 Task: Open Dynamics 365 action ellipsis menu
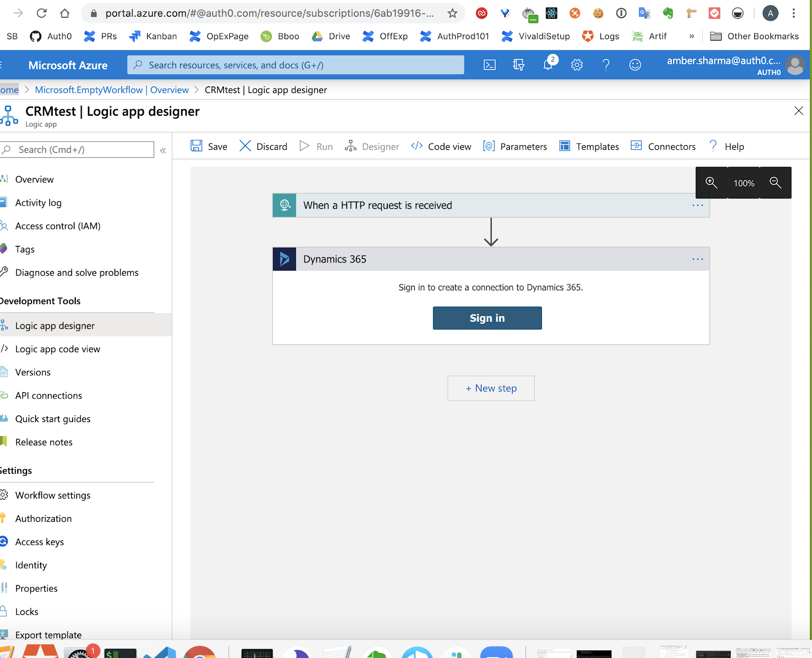tap(698, 259)
